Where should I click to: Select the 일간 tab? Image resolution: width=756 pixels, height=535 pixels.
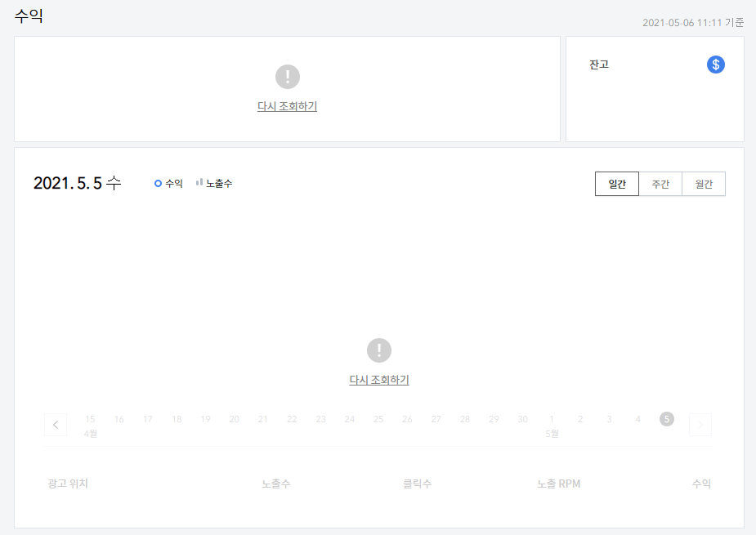617,184
